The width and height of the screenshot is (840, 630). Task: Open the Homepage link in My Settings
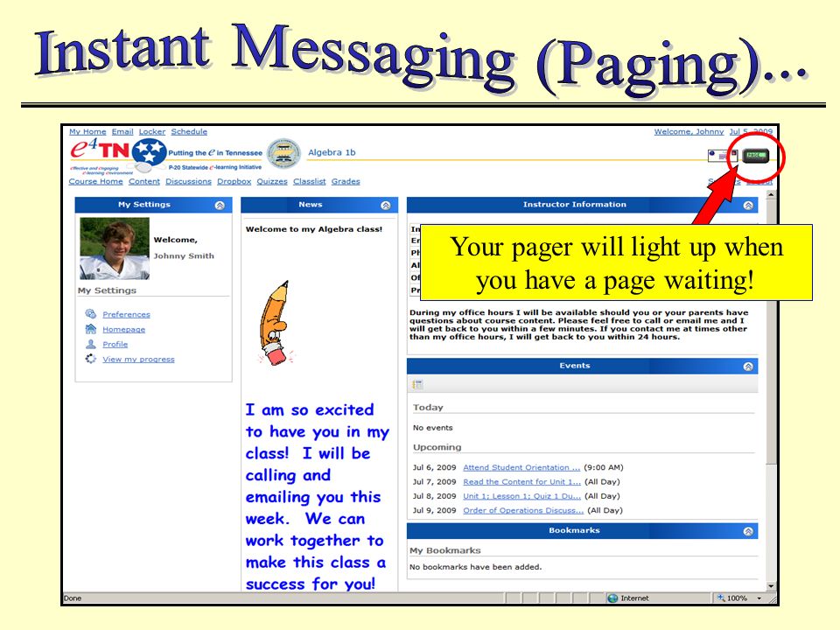(x=123, y=330)
